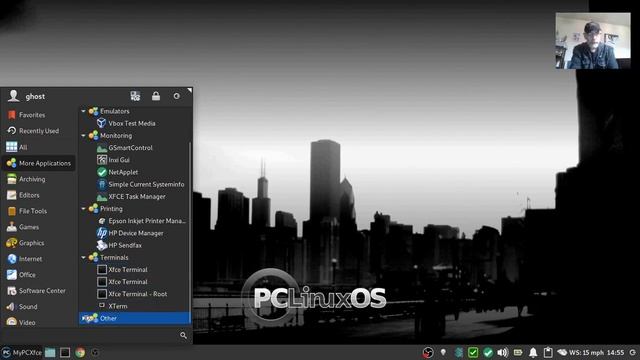This screenshot has width=640, height=360.
Task: Show All applications category
Action: coord(39,147)
